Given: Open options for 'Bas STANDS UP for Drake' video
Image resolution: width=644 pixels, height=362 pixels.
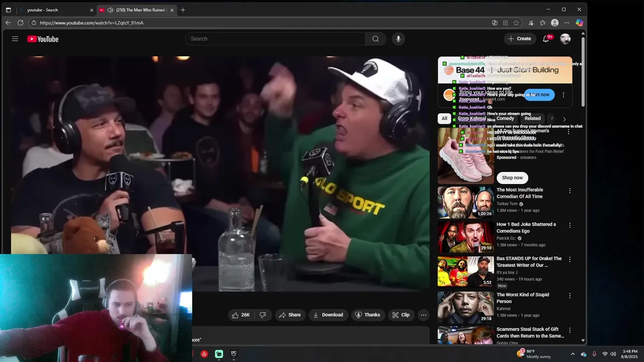Looking at the screenshot, I should click(570, 259).
